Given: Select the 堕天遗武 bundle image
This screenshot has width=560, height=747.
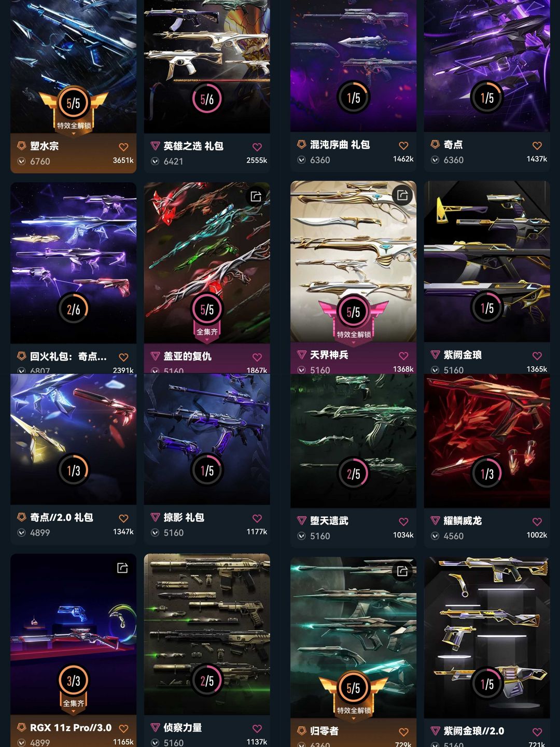Looking at the screenshot, I should (354, 441).
